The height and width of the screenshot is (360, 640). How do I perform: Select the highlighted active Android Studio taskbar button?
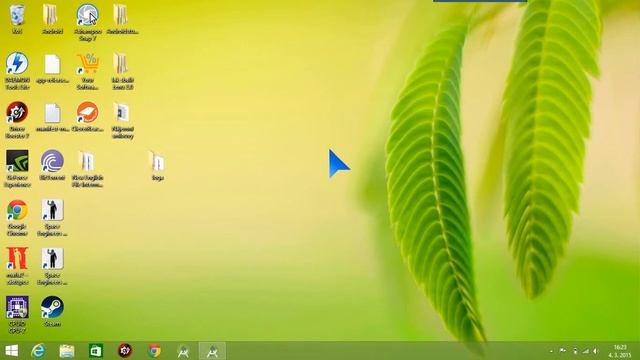(212, 351)
